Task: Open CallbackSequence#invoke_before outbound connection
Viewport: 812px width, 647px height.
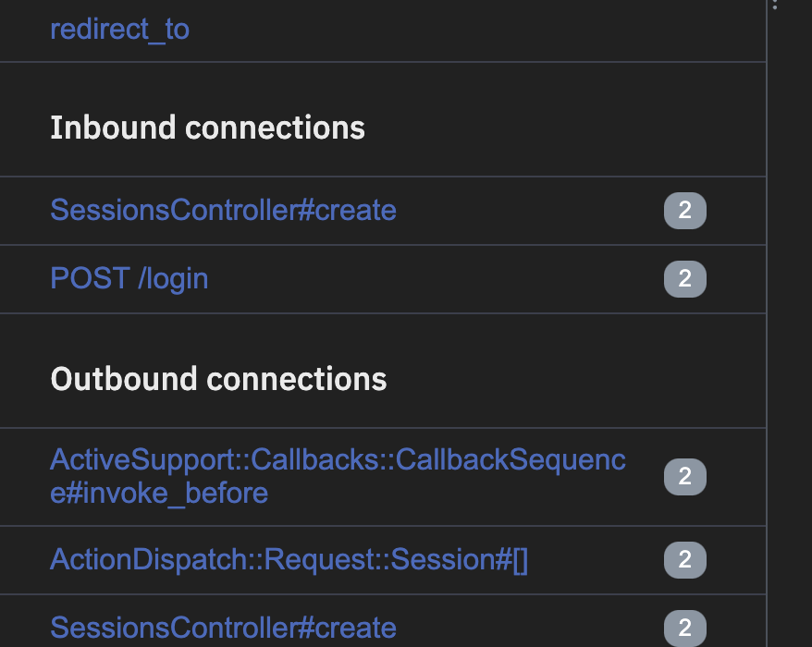Action: (x=338, y=477)
